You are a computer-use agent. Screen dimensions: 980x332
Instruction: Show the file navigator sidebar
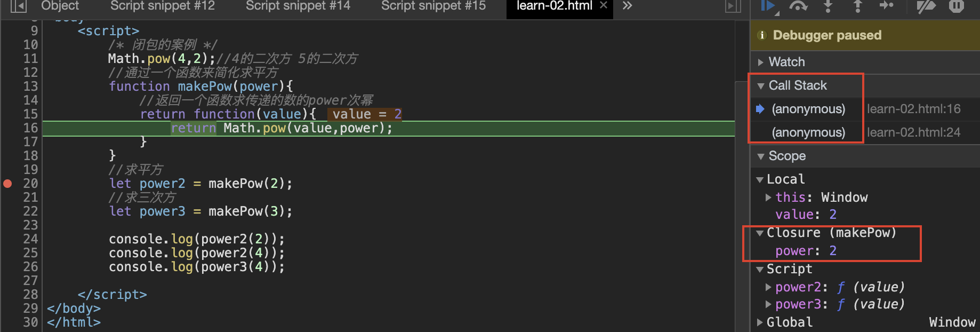[x=19, y=6]
